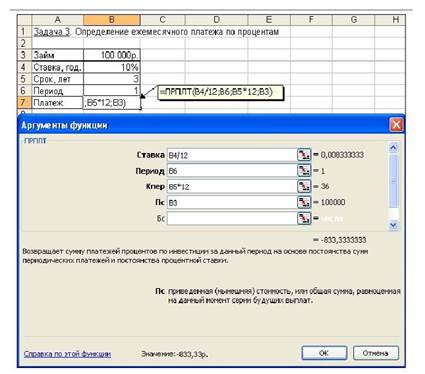This screenshot has width=425, height=374.
Task: Click the empty Бс input field
Action: tap(232, 218)
